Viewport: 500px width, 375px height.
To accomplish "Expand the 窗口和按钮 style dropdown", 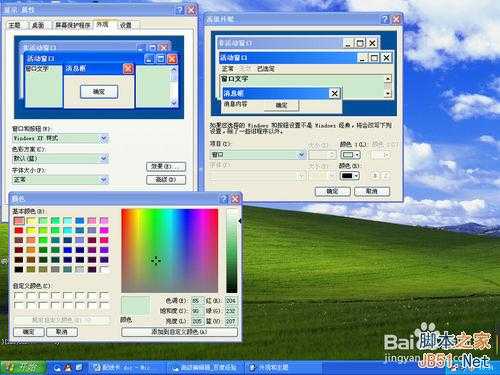I will 104,138.
